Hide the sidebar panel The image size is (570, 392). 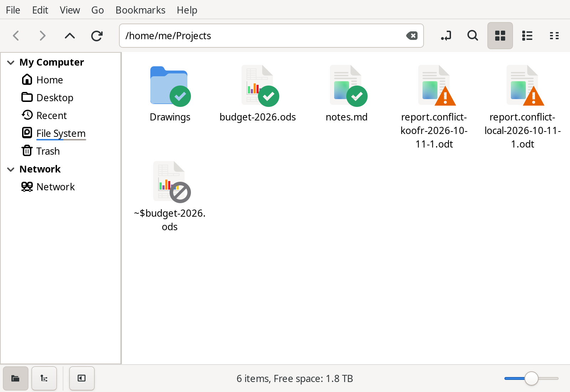[x=82, y=378]
